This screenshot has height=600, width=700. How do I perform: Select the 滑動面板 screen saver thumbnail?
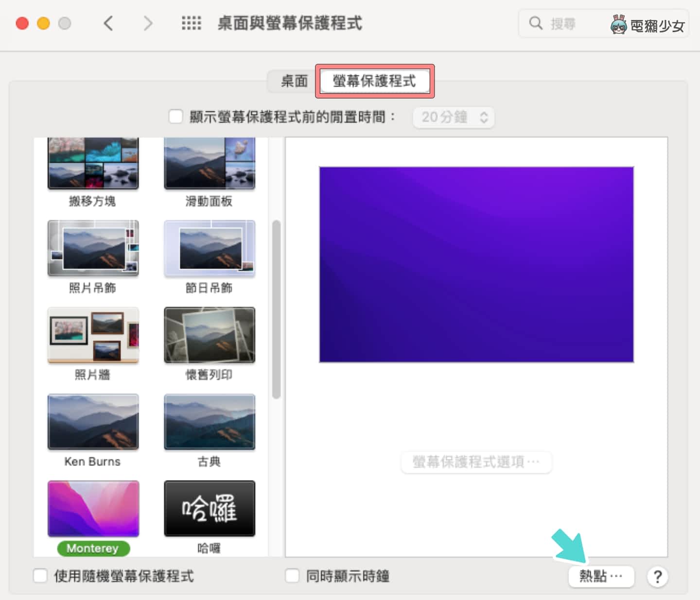210,164
